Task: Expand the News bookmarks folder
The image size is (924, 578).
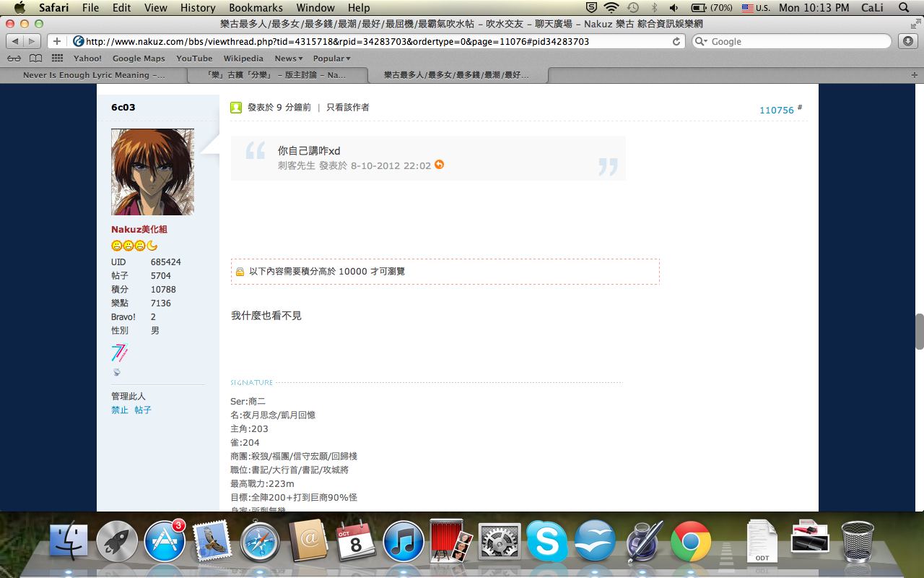Action: pyautogui.click(x=288, y=59)
